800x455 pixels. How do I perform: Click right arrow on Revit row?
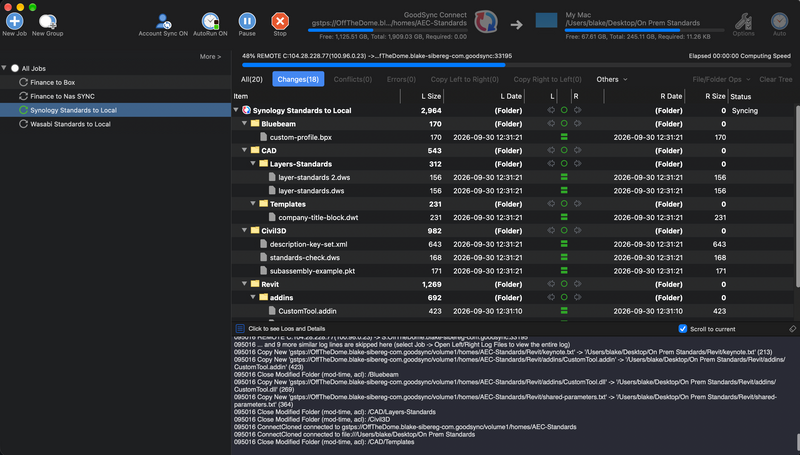coord(577,284)
